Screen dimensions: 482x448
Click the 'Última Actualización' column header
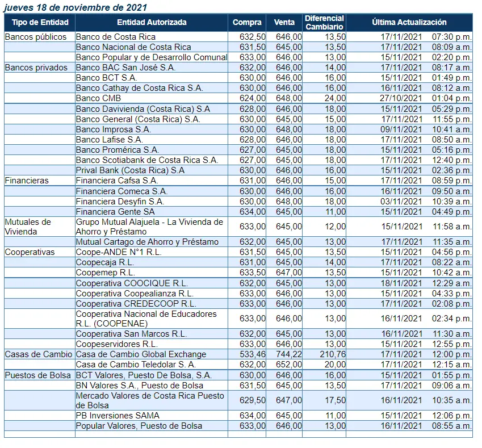[x=409, y=23]
